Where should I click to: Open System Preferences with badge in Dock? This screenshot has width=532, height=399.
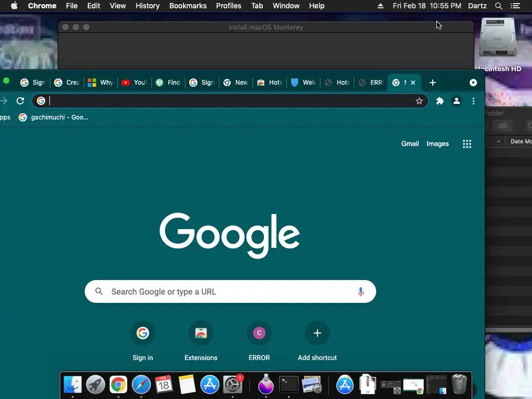pyautogui.click(x=233, y=384)
